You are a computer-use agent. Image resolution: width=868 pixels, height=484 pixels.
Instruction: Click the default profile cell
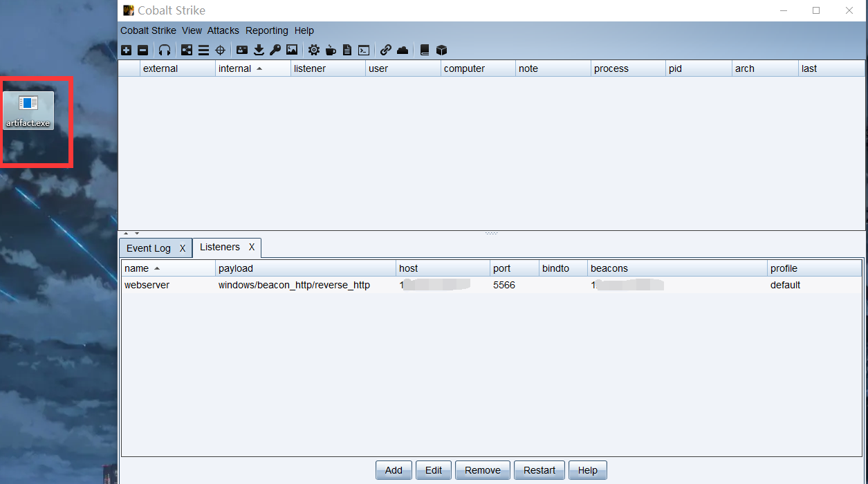[815, 285]
